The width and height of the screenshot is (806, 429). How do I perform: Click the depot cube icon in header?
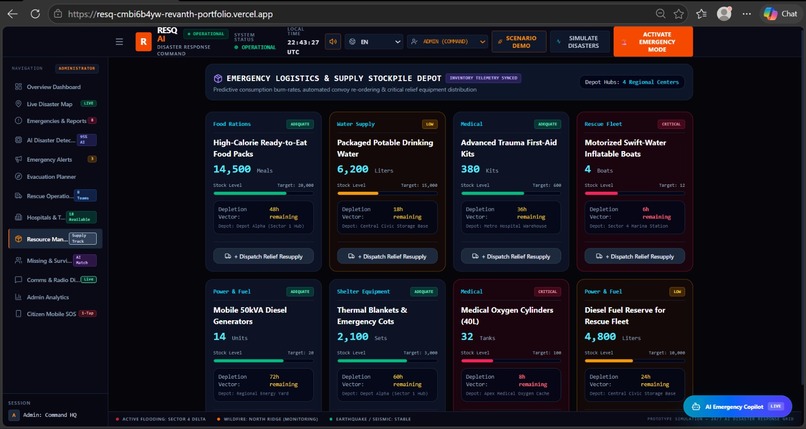(x=218, y=79)
